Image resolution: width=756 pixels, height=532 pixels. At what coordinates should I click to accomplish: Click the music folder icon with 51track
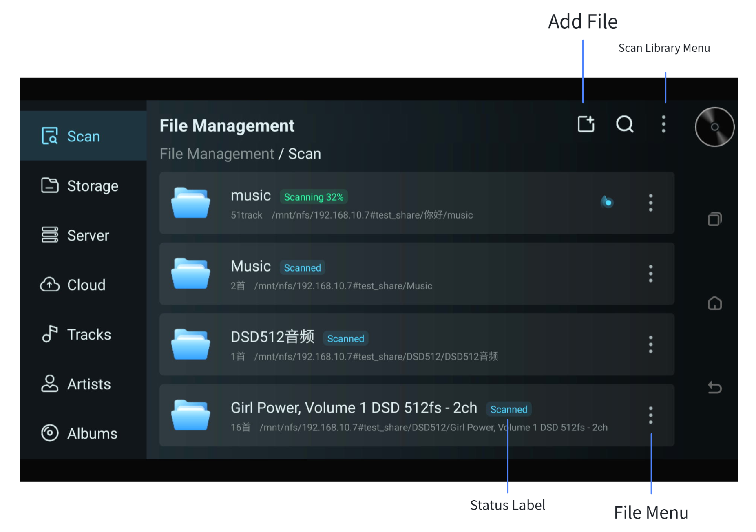tap(191, 203)
